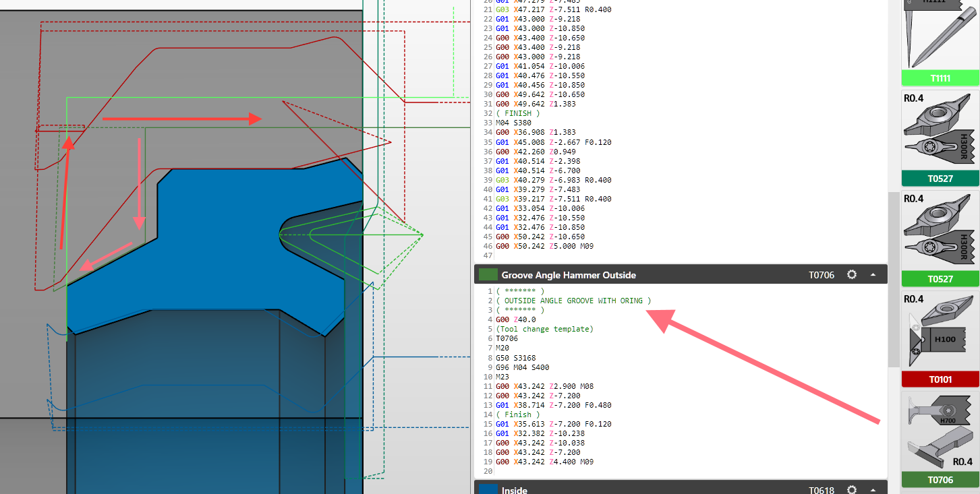Select the T0101 H100 tool card
The height and width of the screenshot is (494, 980).
pyautogui.click(x=940, y=338)
